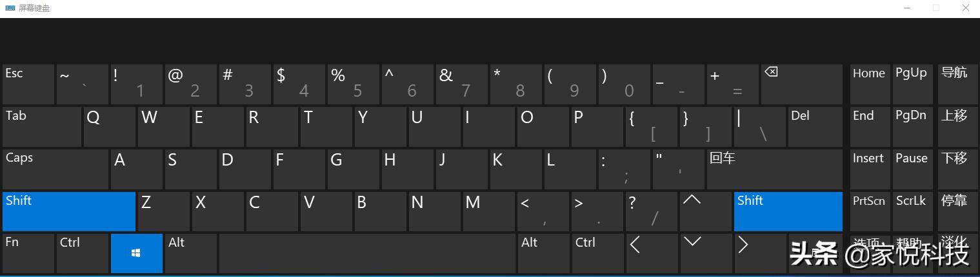The image size is (980, 277).
Task: Click the down arrow key
Action: (705, 253)
